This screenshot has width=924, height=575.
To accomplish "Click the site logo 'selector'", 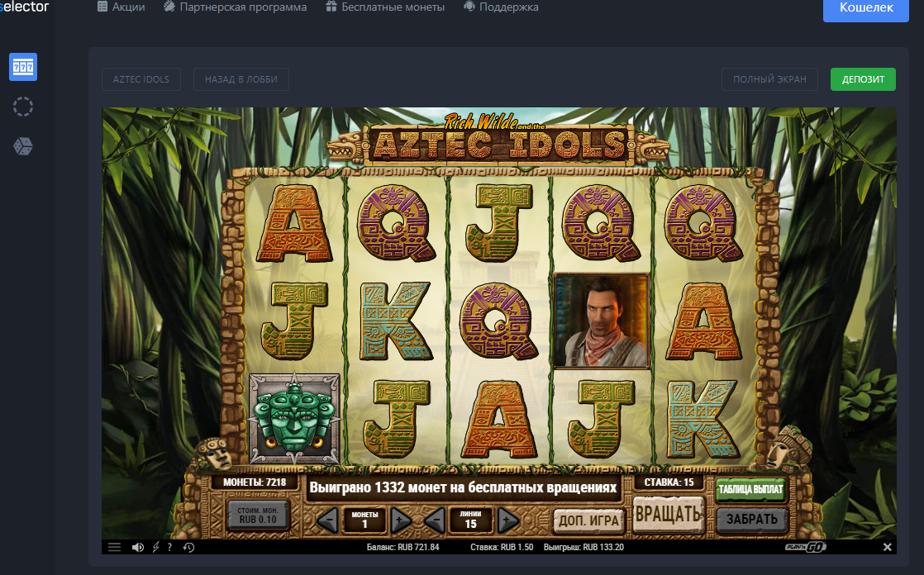I will [24, 7].
